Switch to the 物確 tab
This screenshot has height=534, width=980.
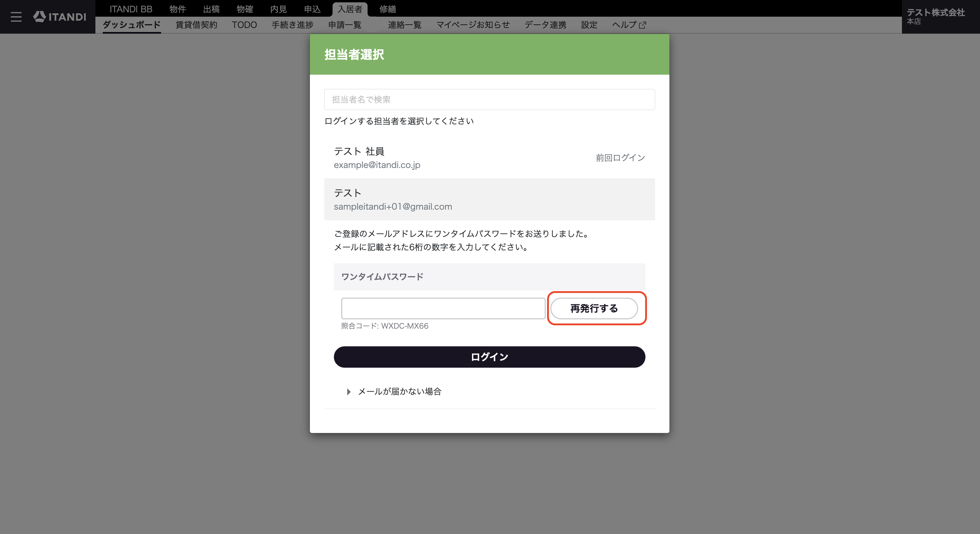(244, 9)
